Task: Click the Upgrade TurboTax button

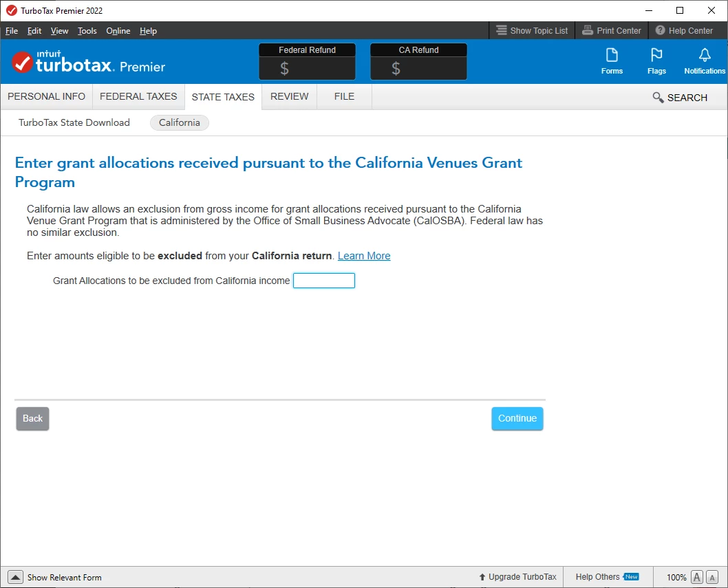Action: [517, 577]
